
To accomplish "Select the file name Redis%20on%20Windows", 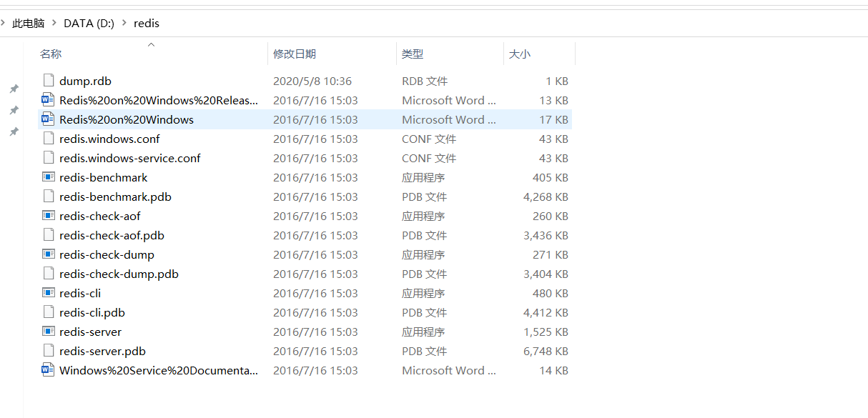I will coord(127,119).
